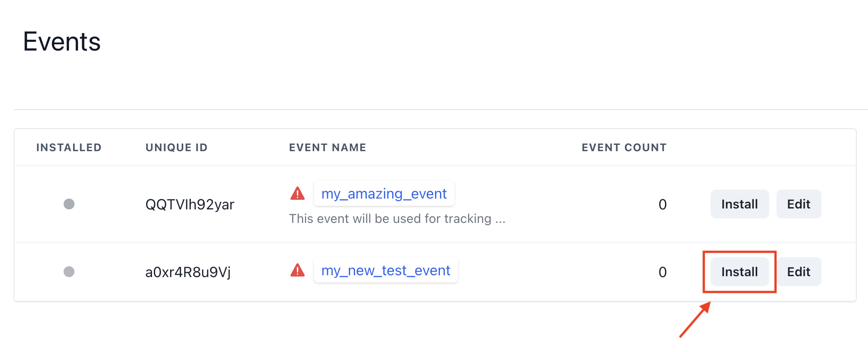Viewport: 868px width, 352px height.
Task: Click the UNIQUE ID column header
Action: [x=176, y=148]
